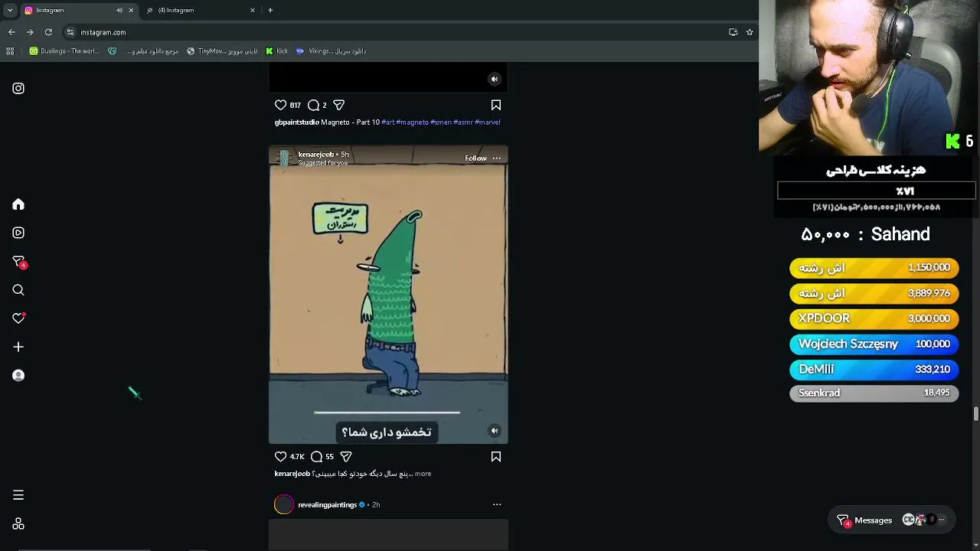Open the Kick bookmark
Screen dimensions: 980x551
[276, 51]
